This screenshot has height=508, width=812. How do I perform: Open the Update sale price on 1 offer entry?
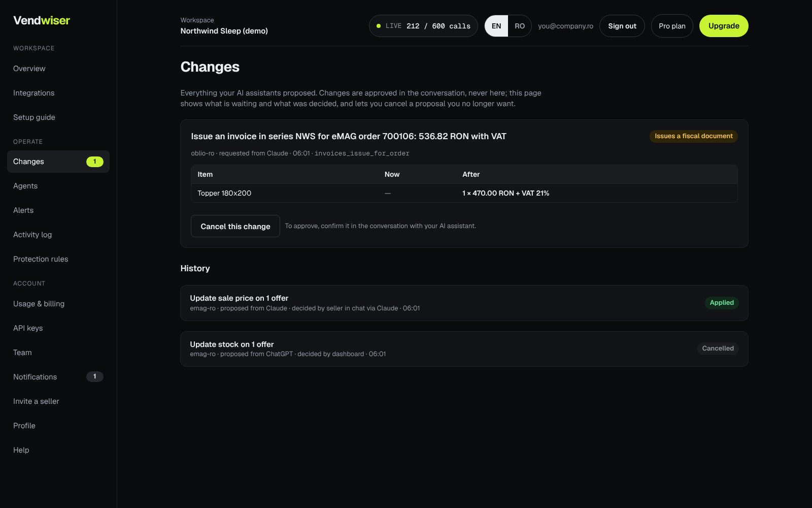[464, 303]
